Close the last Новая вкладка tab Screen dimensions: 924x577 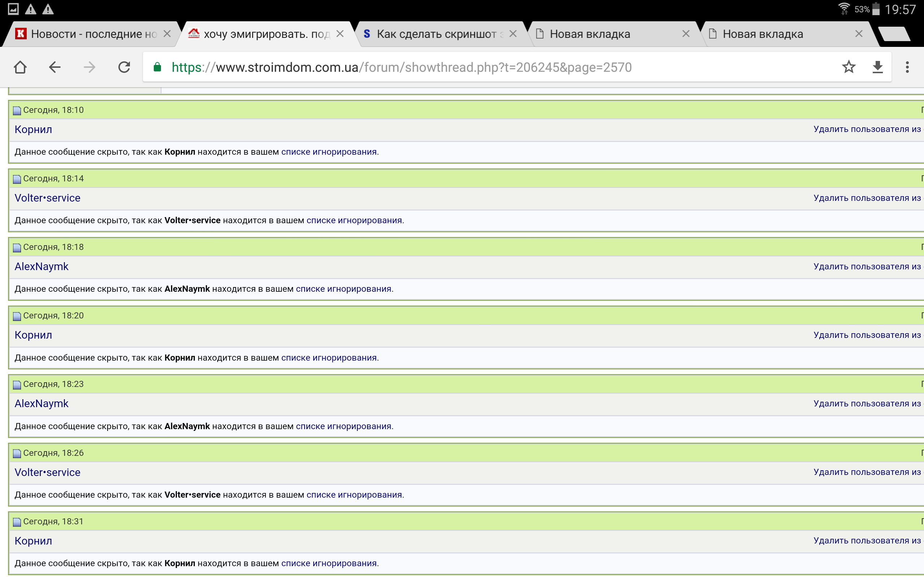click(859, 34)
